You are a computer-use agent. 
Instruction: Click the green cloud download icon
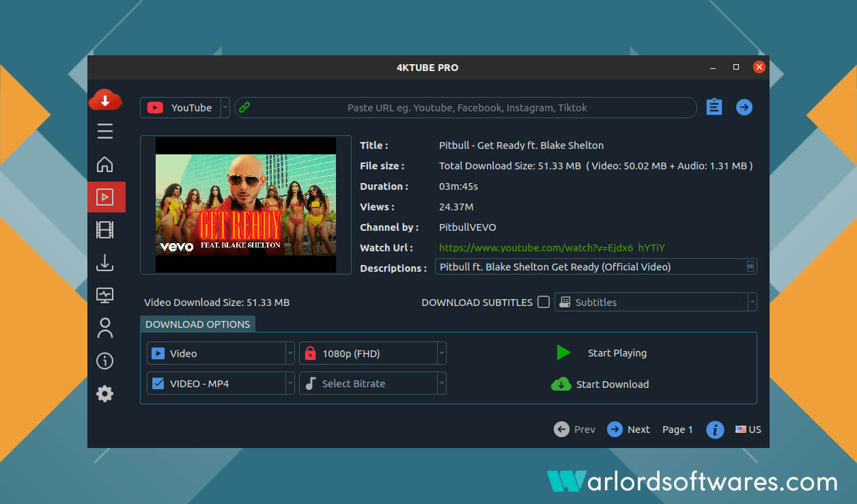(x=561, y=384)
